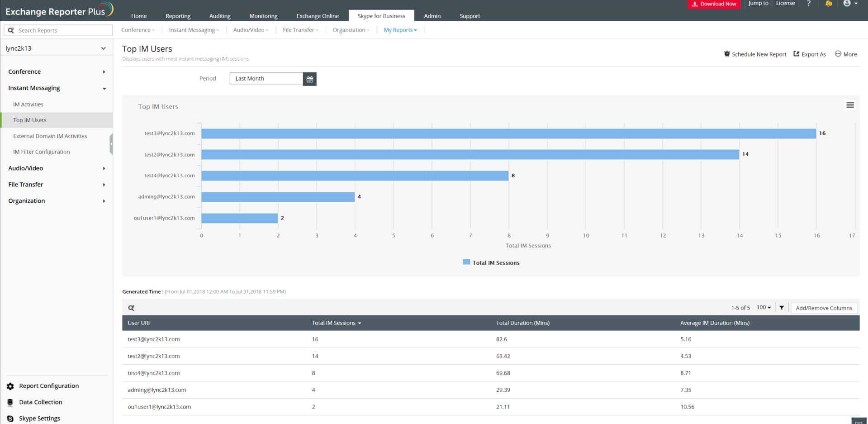Open the Last Month period dropdown field
The width and height of the screenshot is (868, 424).
click(266, 79)
